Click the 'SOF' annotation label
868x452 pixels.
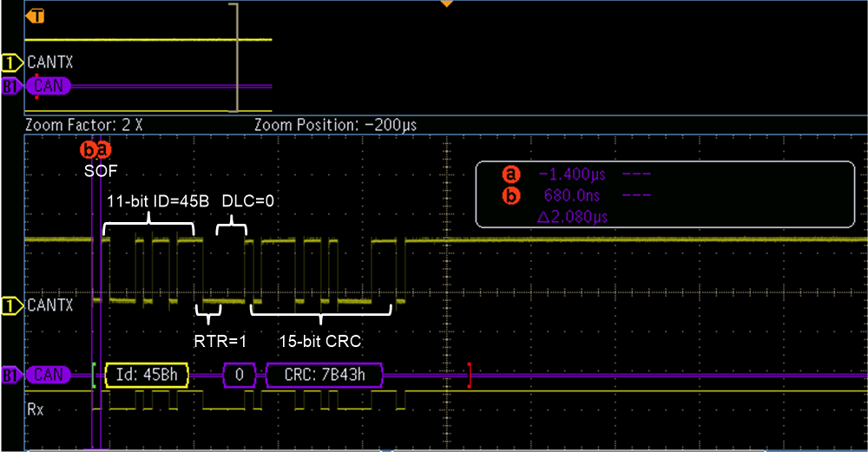(x=101, y=171)
